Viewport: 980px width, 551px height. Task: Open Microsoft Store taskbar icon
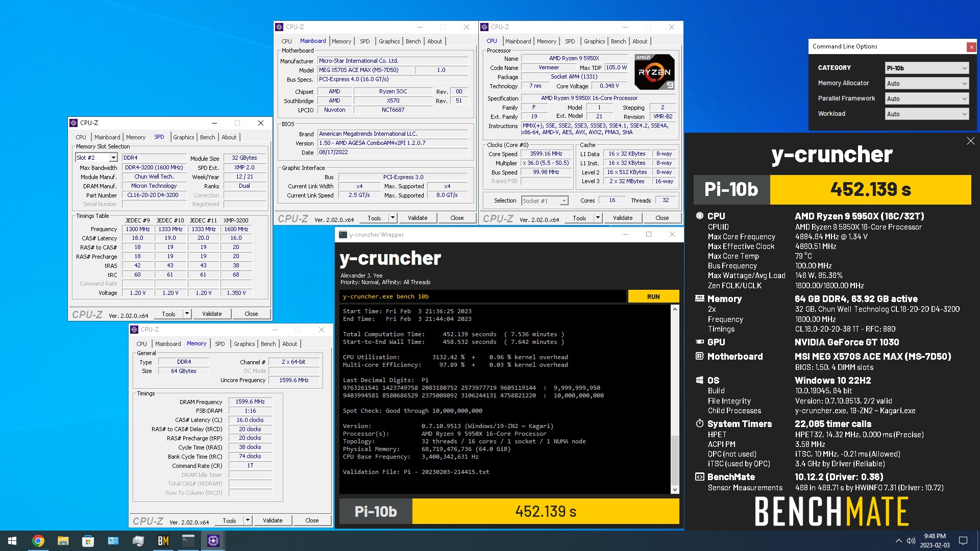pyautogui.click(x=88, y=541)
